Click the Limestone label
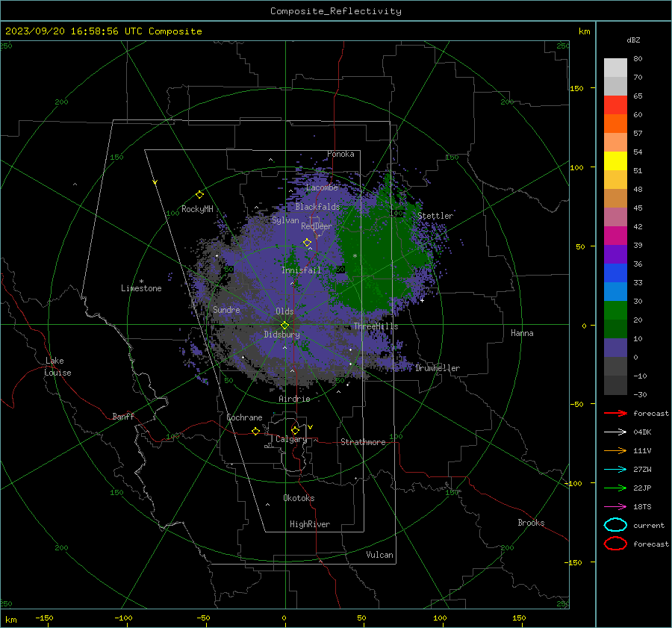The height and width of the screenshot is (628, 672). (x=141, y=288)
